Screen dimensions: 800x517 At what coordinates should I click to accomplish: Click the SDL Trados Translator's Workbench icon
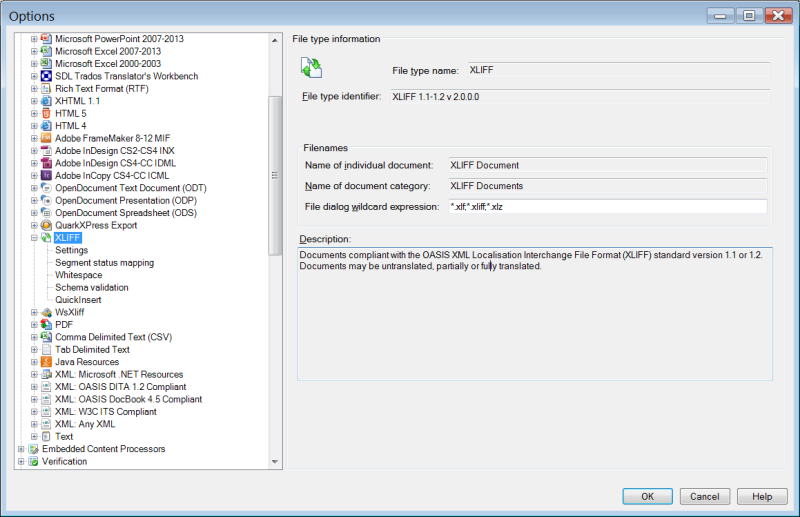pos(46,76)
